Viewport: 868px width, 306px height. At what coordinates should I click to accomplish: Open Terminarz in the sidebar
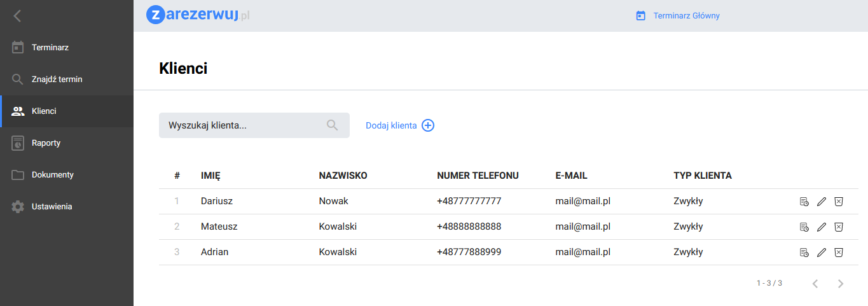tap(50, 48)
